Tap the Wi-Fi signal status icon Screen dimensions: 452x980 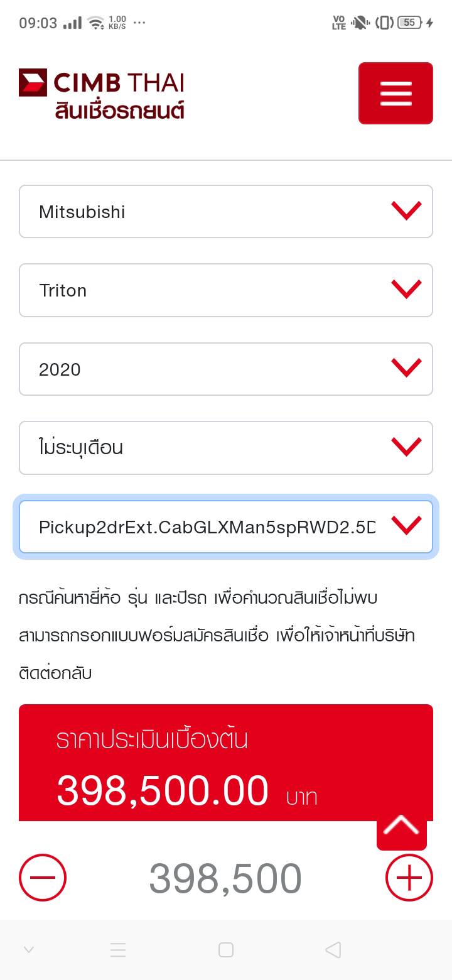[96, 23]
